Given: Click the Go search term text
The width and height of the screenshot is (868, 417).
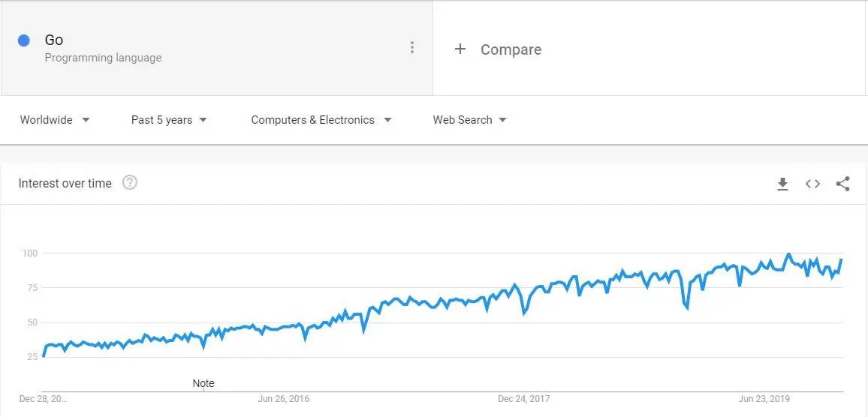Looking at the screenshot, I should (x=54, y=40).
